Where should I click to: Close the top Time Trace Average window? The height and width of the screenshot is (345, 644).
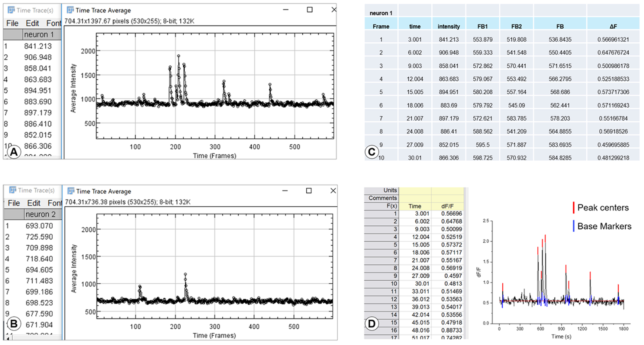[x=333, y=10]
